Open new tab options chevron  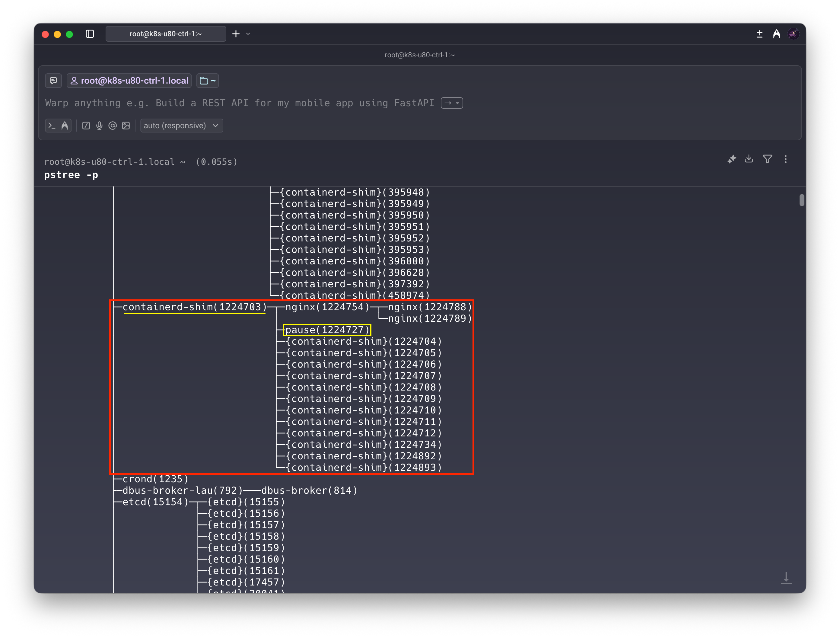pyautogui.click(x=248, y=34)
